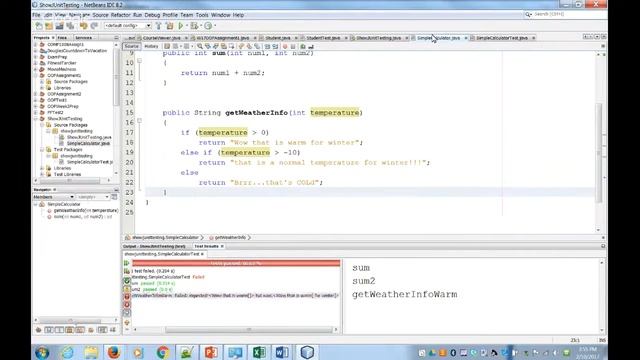Viewport: 640px width, 360px height.
Task: Open the Debug menu
Action: click(x=152, y=15)
